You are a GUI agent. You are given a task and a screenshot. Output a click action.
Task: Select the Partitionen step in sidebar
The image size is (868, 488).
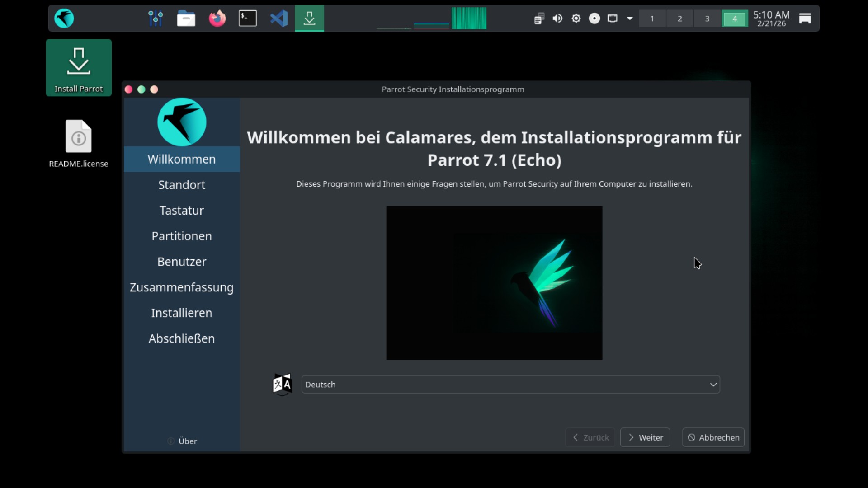[182, 236]
